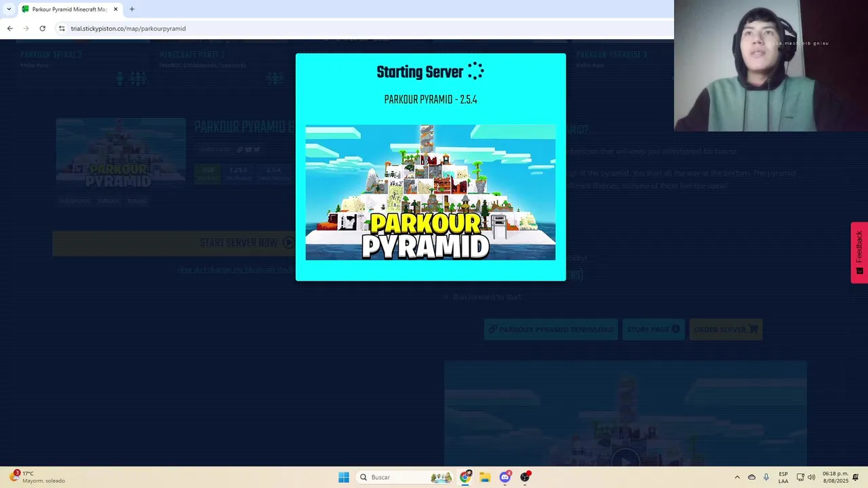The height and width of the screenshot is (488, 868).
Task: Open a new browser tab
Action: (132, 9)
